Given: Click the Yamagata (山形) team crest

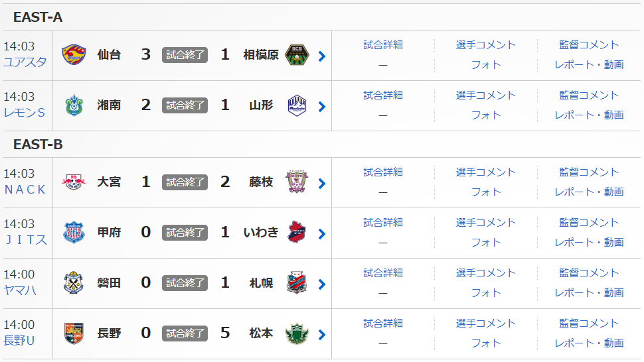Looking at the screenshot, I should [x=297, y=106].
